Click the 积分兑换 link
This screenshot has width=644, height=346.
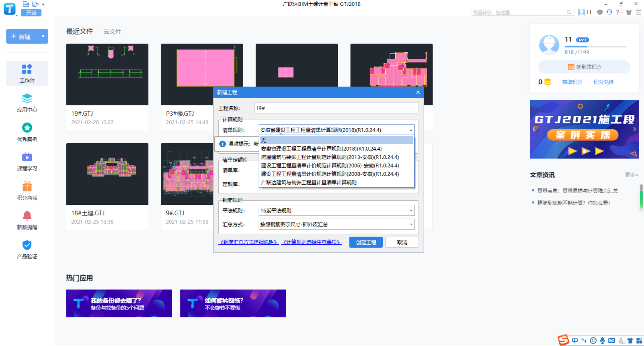pyautogui.click(x=603, y=82)
